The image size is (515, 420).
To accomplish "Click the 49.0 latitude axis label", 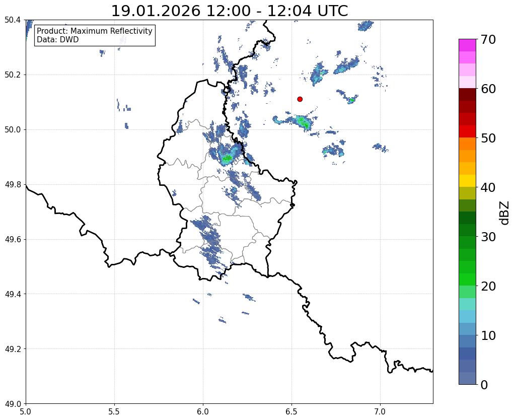I will pyautogui.click(x=13, y=404).
